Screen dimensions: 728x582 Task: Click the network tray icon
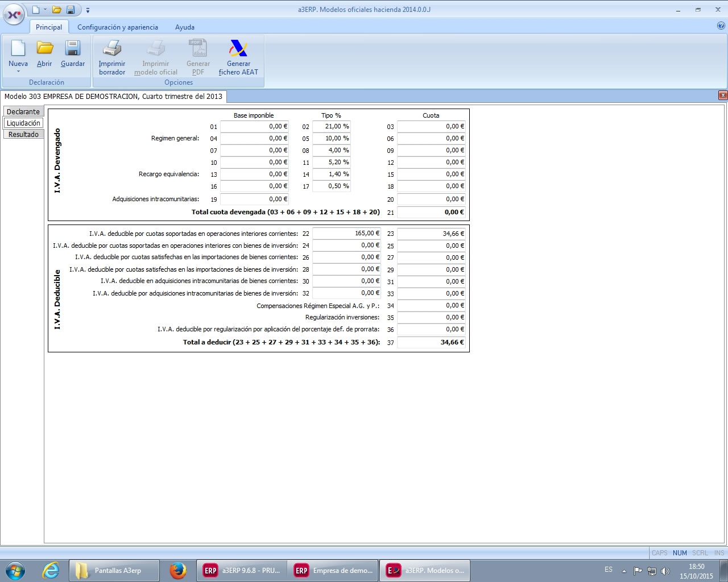(652, 571)
